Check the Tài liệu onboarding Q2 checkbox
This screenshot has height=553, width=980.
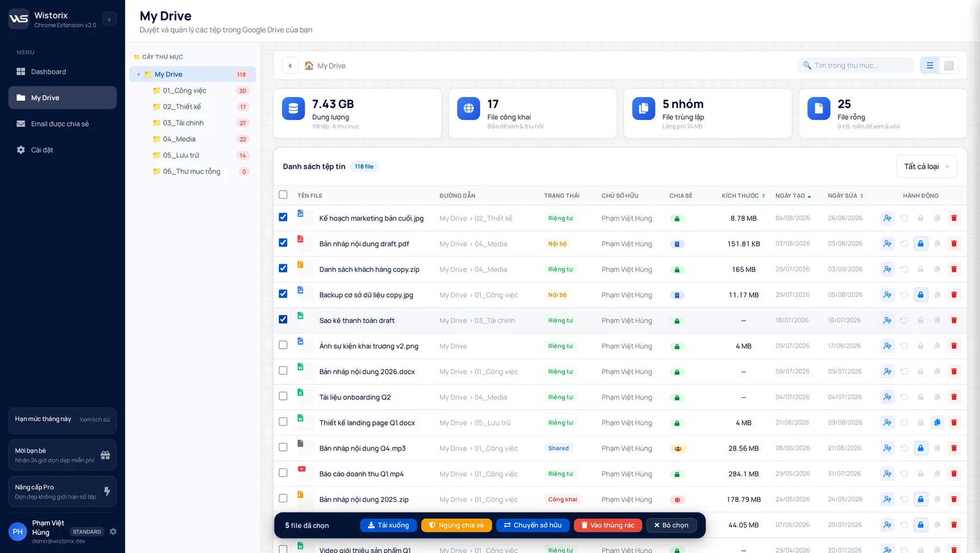[283, 396]
